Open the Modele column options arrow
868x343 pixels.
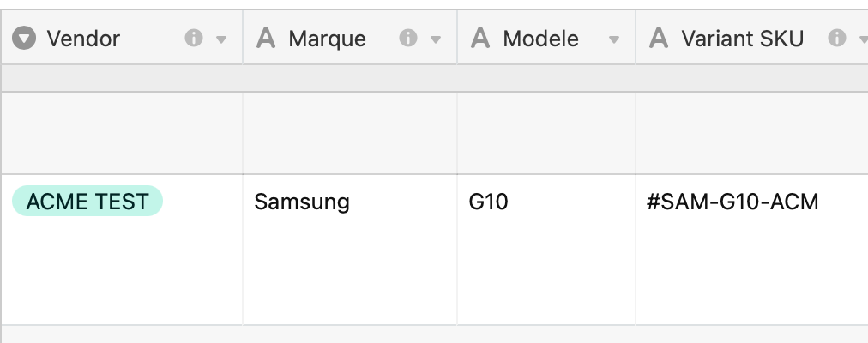pyautogui.click(x=613, y=39)
